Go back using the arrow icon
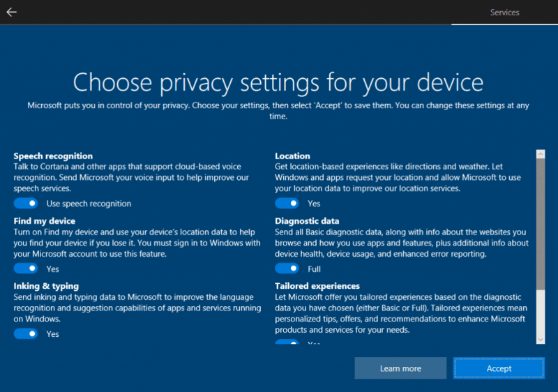This screenshot has height=392, width=558. tap(11, 12)
